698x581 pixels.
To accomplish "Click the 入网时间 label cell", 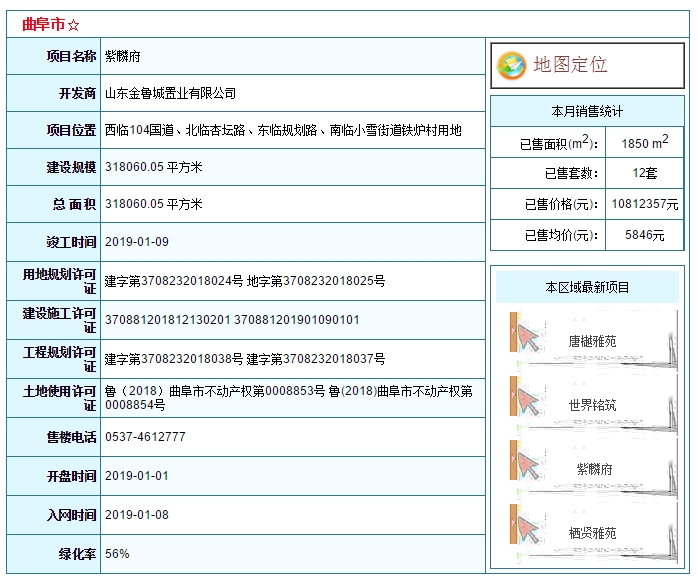I will click(54, 515).
